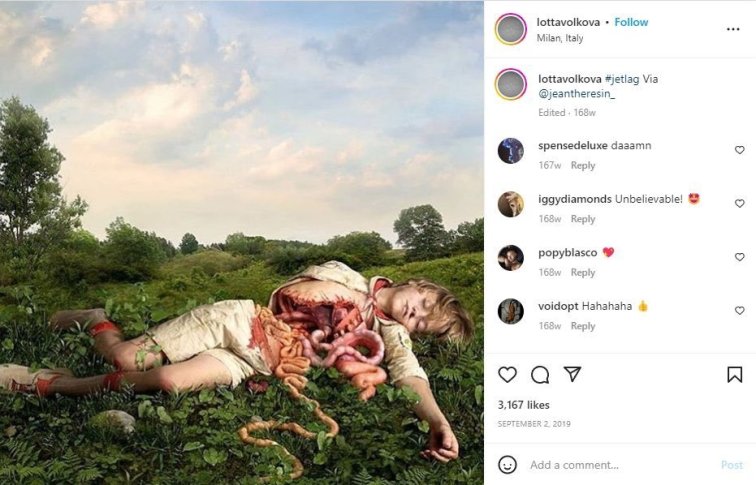Image resolution: width=756 pixels, height=485 pixels.
Task: Open the three-dot more options menu
Action: [x=733, y=29]
